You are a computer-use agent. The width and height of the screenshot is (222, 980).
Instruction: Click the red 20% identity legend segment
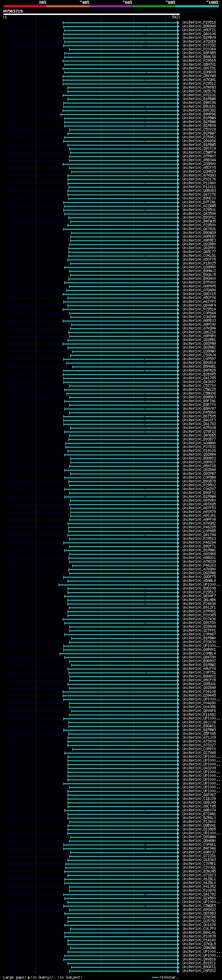(x=25, y=7)
